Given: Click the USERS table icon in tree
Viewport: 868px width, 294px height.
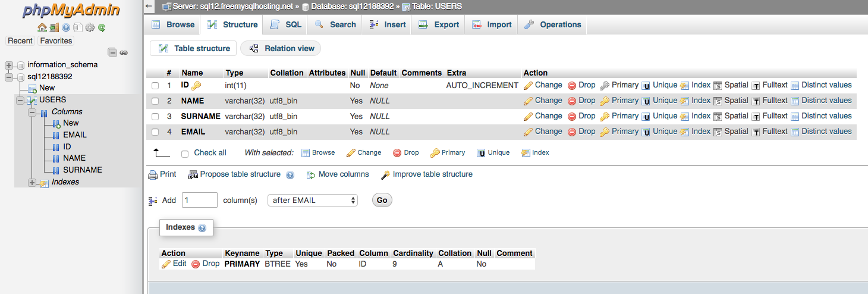Looking at the screenshot, I should pos(31,100).
